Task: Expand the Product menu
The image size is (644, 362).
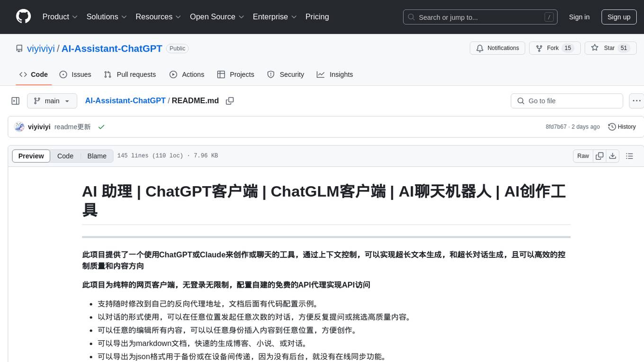Action: (x=60, y=17)
